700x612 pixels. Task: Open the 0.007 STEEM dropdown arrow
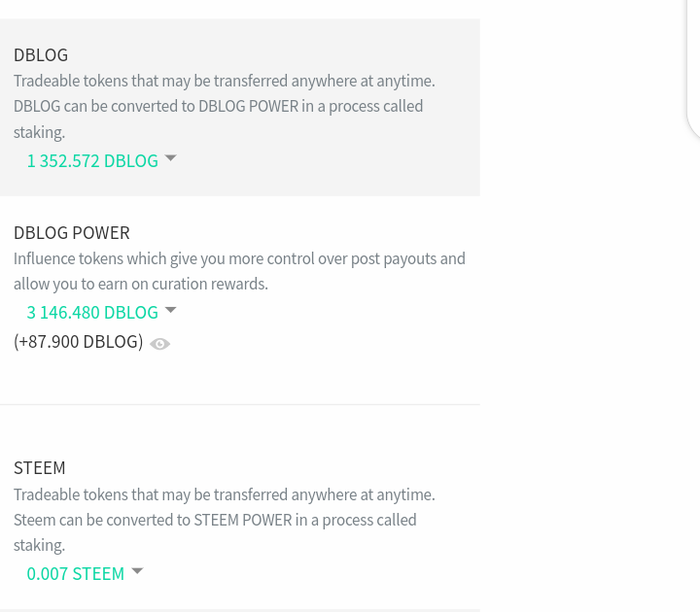point(137,571)
